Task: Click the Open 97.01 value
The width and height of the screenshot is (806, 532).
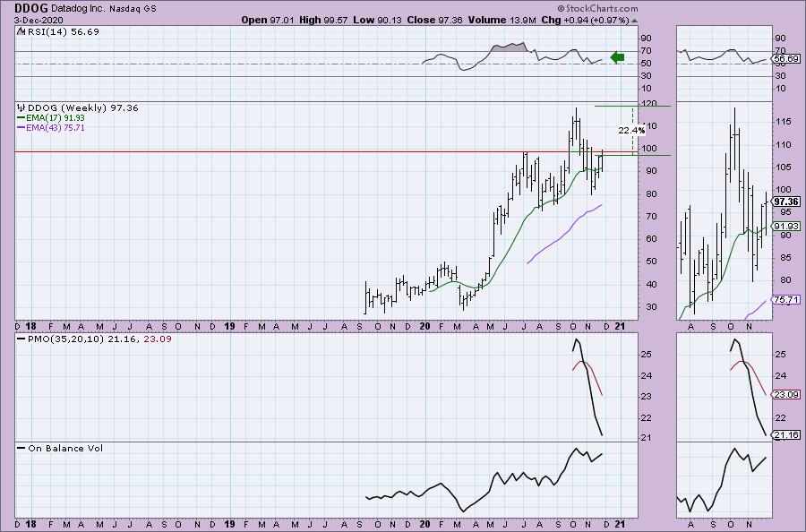Action: [267, 20]
